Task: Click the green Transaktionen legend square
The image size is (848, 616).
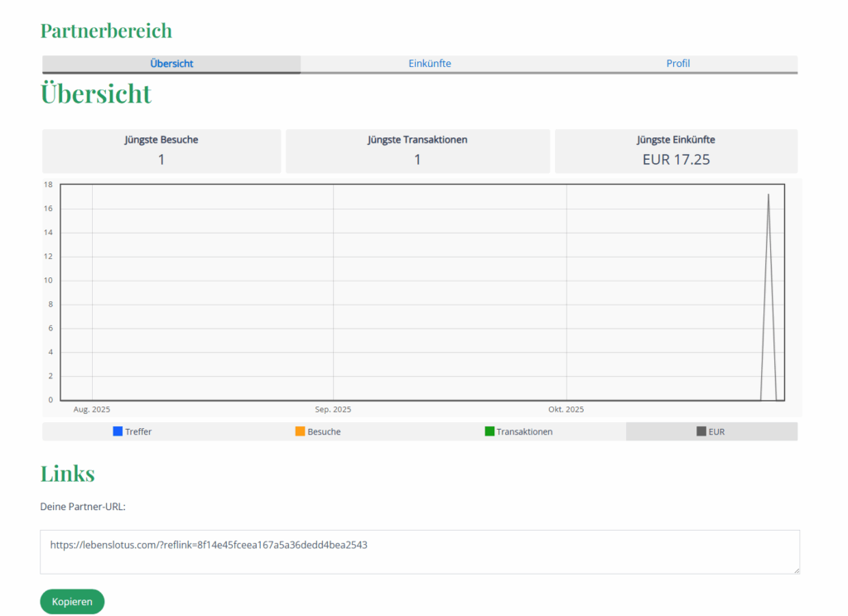Action: tap(489, 431)
